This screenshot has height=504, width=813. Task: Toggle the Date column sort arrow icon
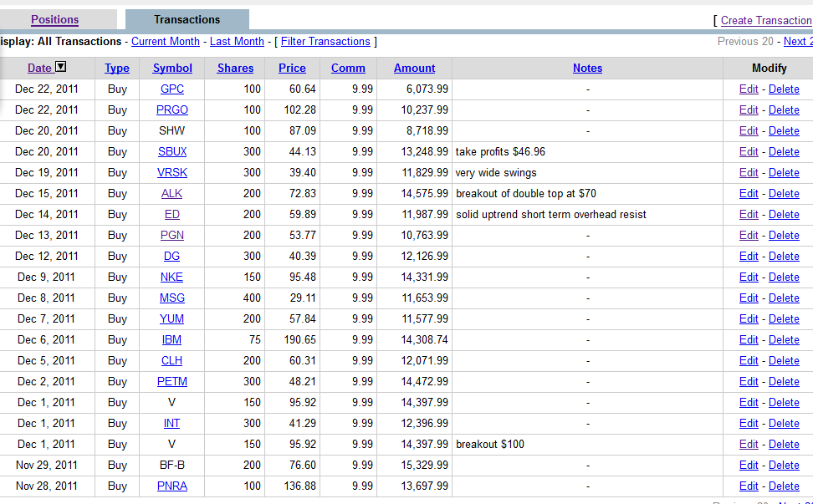pyautogui.click(x=61, y=67)
